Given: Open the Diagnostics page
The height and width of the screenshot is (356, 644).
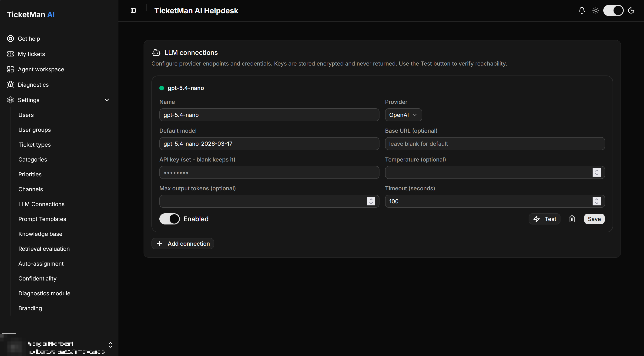Looking at the screenshot, I should (33, 85).
